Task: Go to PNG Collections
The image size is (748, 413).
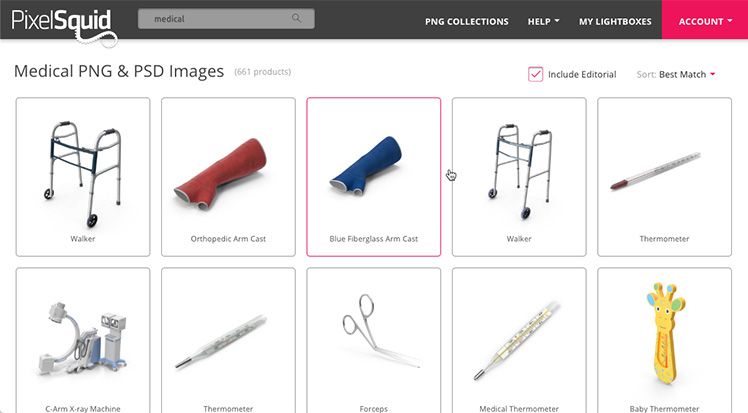Action: coord(467,21)
